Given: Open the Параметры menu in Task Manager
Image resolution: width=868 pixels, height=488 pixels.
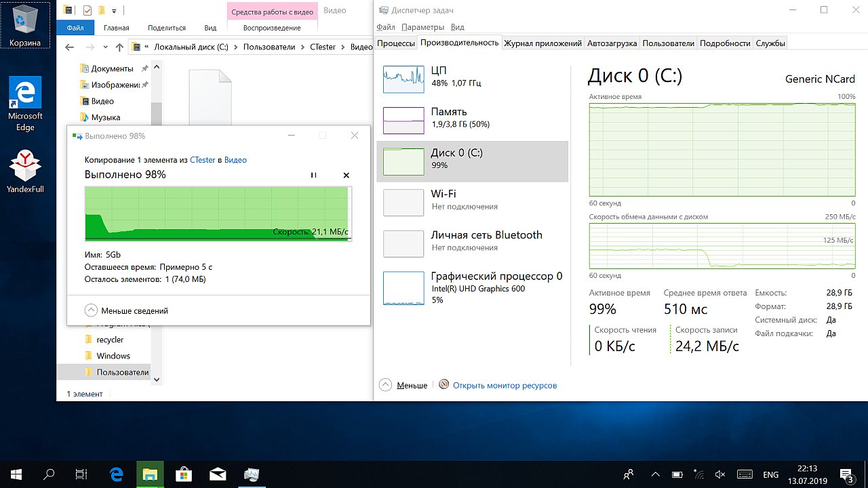Looking at the screenshot, I should click(x=422, y=27).
